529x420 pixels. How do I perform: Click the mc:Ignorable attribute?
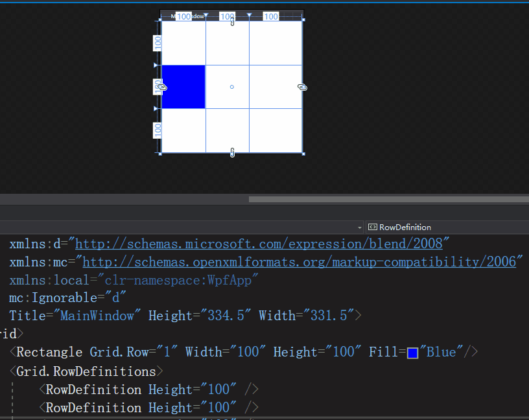point(67,298)
